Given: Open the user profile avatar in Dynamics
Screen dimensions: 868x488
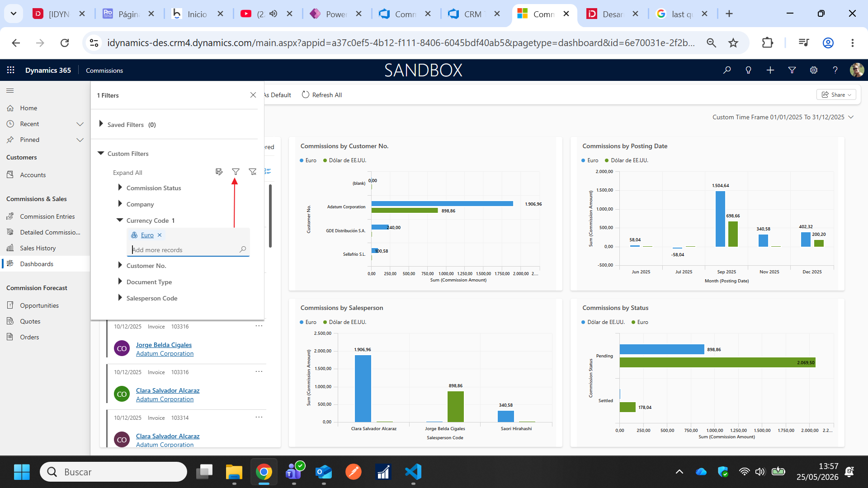Looking at the screenshot, I should tap(857, 70).
